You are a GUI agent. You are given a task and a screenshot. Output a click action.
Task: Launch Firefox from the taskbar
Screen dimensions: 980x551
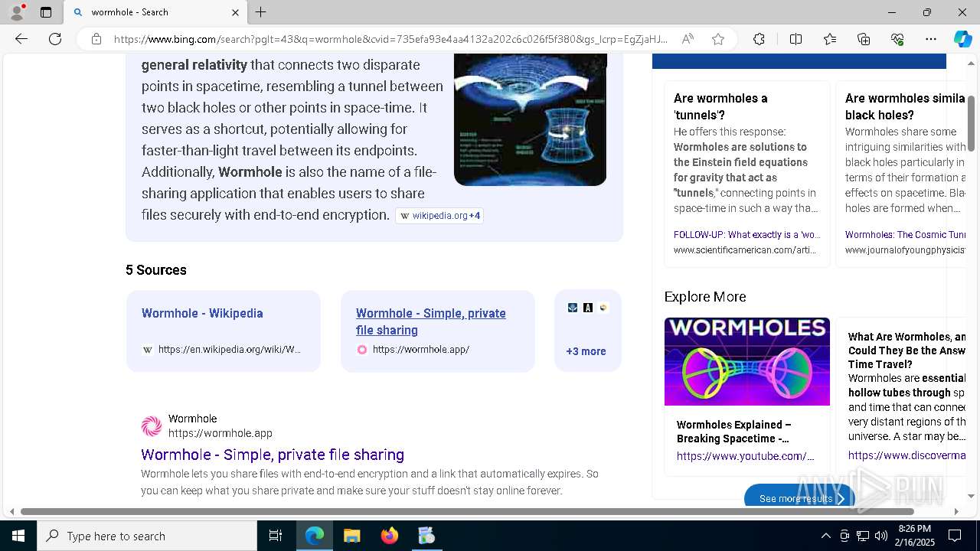(389, 536)
